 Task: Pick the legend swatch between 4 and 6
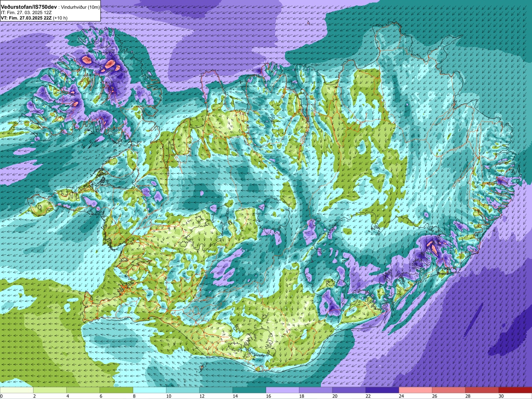(x=83, y=390)
